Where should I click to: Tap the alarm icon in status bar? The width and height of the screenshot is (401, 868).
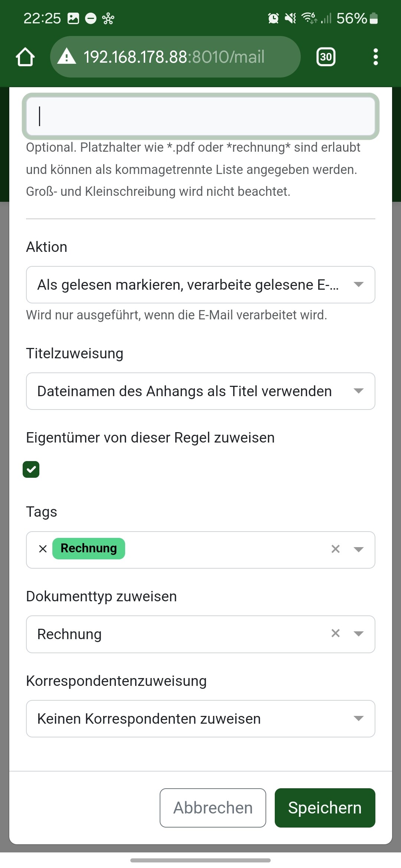[273, 18]
